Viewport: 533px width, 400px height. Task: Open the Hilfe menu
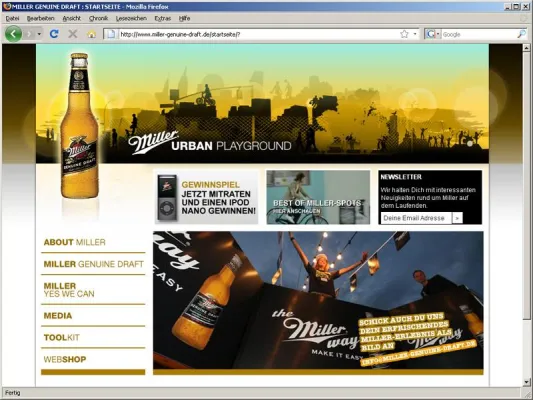click(184, 18)
